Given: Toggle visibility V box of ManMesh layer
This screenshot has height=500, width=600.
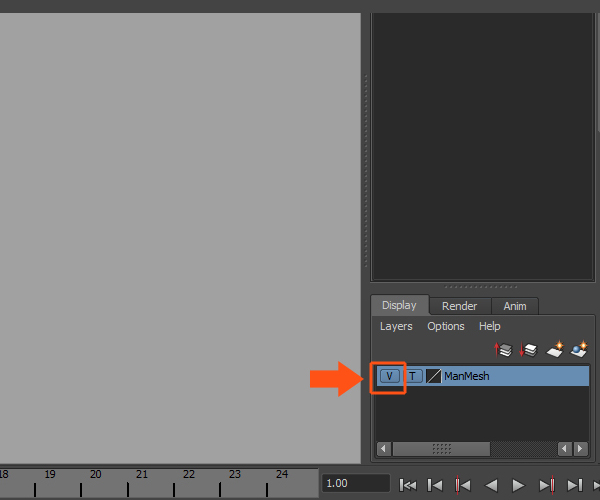Looking at the screenshot, I should coord(390,376).
